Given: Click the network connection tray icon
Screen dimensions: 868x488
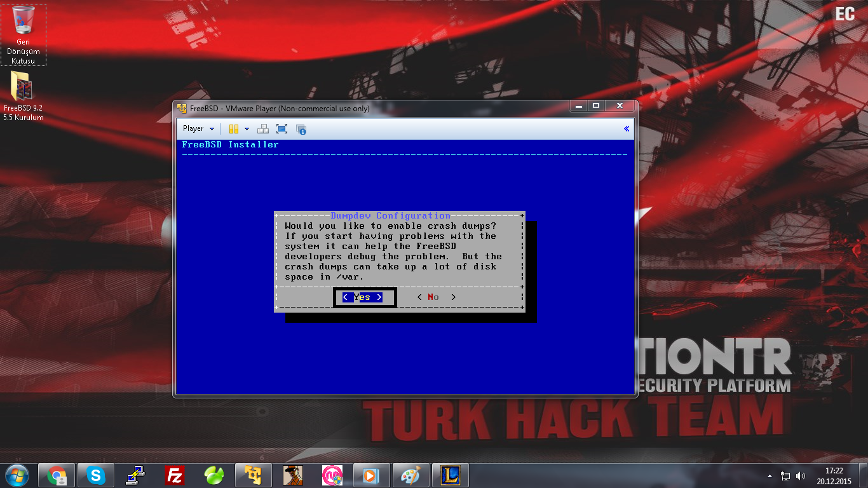Looking at the screenshot, I should (785, 475).
